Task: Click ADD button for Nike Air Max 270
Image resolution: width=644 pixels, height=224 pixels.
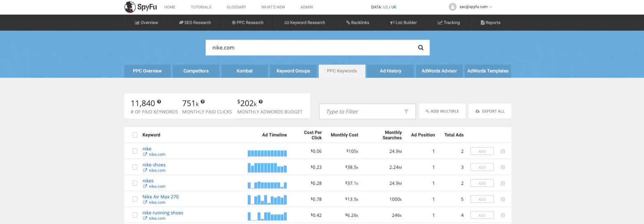Action: [x=482, y=199]
